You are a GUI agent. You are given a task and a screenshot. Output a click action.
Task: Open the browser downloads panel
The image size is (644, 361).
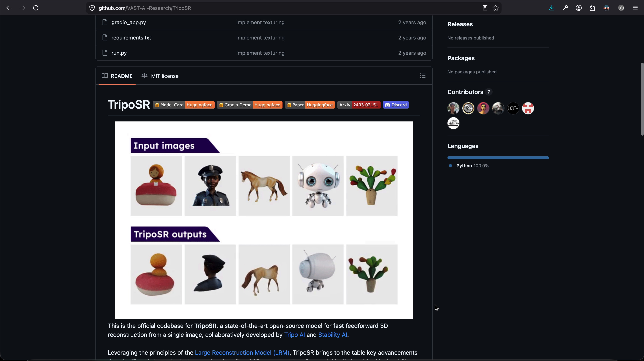552,8
